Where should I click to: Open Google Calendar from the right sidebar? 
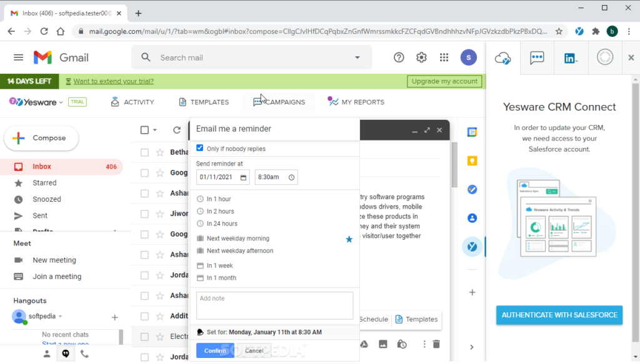pos(472,131)
